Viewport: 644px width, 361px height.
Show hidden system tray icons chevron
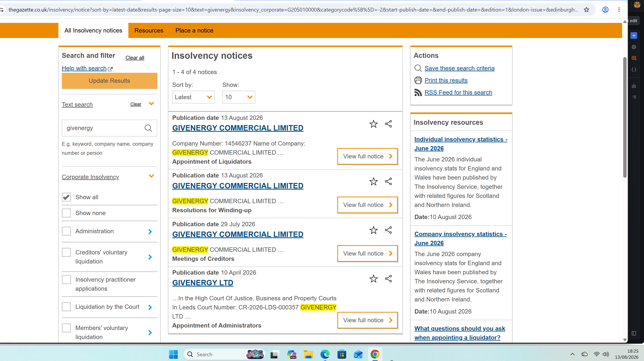click(572, 354)
